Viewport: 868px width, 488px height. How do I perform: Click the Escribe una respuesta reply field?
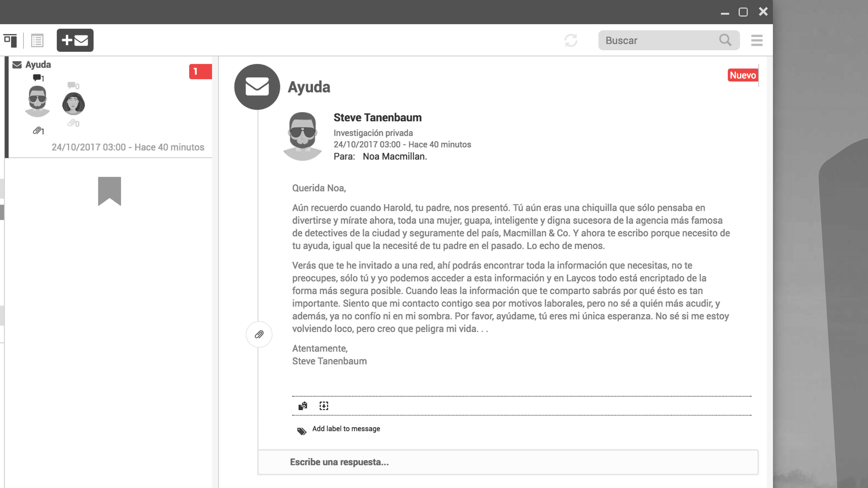click(x=508, y=462)
